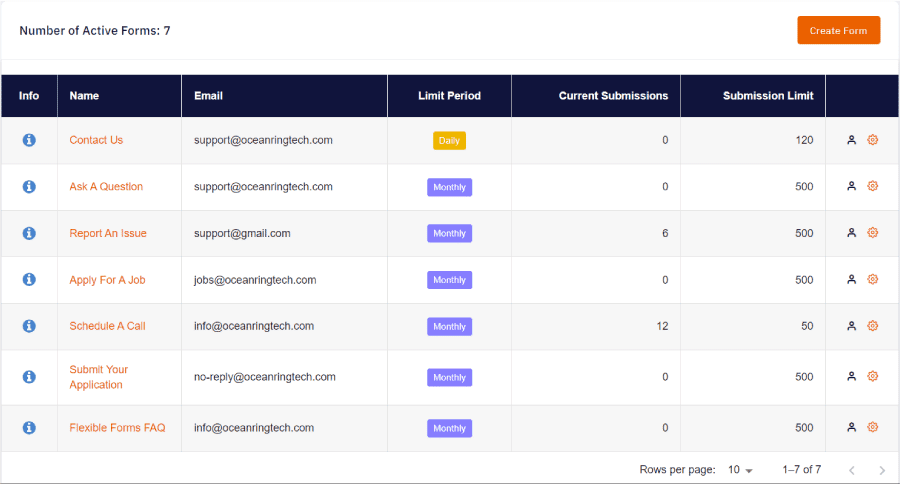Open settings gear for Submit Your Application

click(x=872, y=377)
